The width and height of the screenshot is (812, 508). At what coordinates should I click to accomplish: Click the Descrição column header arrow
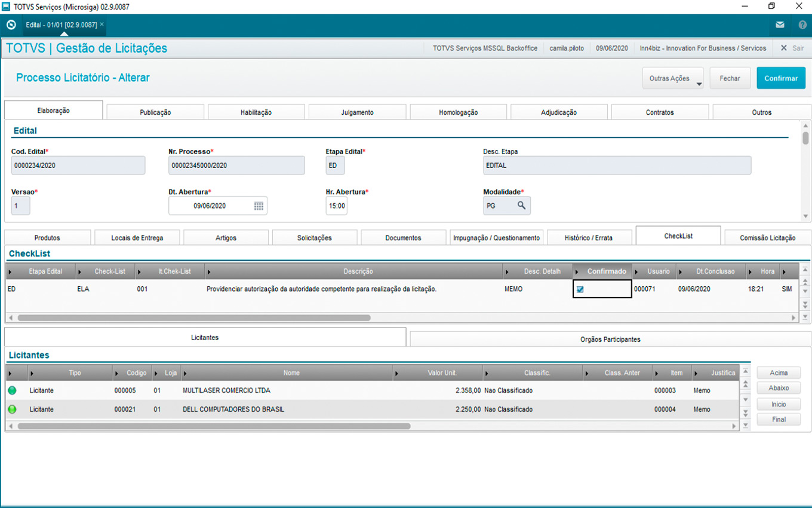tap(209, 272)
